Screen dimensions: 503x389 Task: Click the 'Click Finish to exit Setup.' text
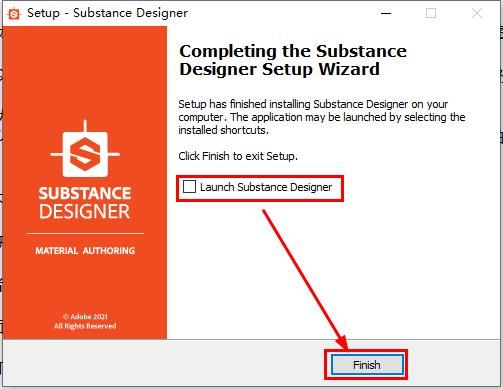(x=238, y=156)
